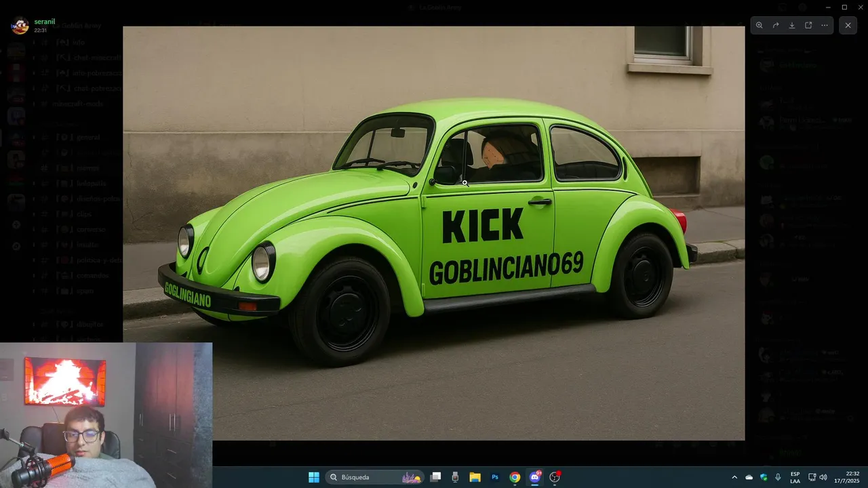Open Google Chrome from the taskbar
868x488 pixels.
[515, 477]
